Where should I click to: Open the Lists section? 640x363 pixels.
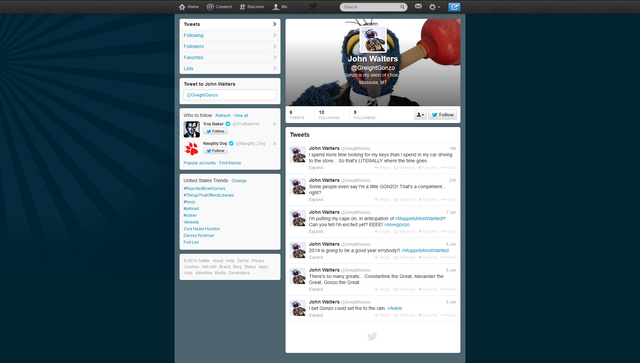pyautogui.click(x=230, y=68)
